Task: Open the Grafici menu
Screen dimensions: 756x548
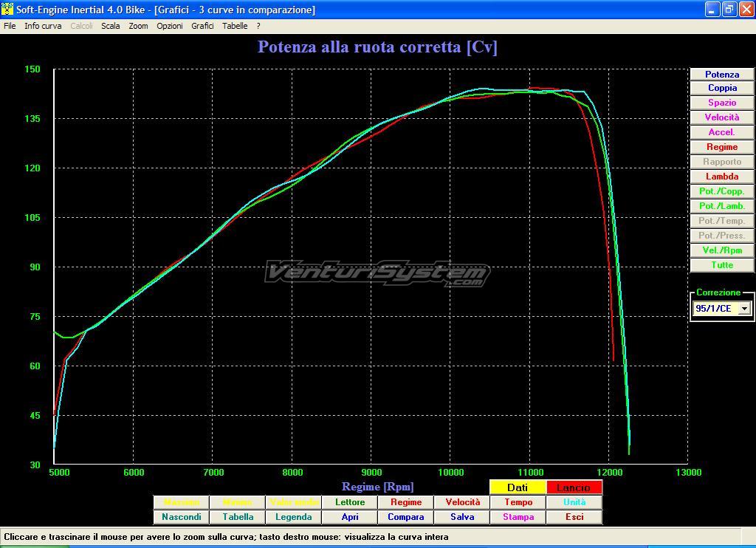Action: pyautogui.click(x=202, y=26)
